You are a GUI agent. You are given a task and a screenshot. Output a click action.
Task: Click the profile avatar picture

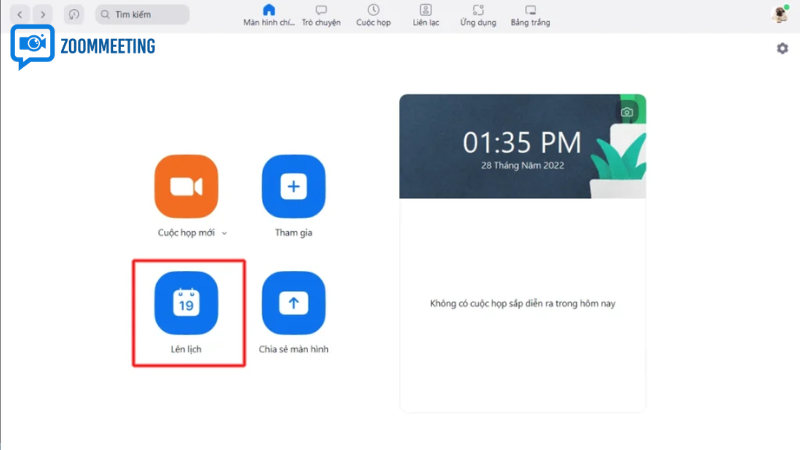780,14
